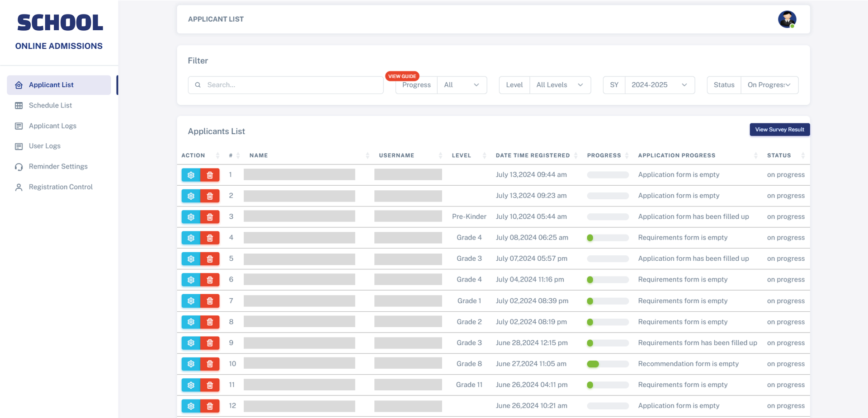Open settings gear for row 10 applicant
The image size is (868, 418).
click(191, 364)
